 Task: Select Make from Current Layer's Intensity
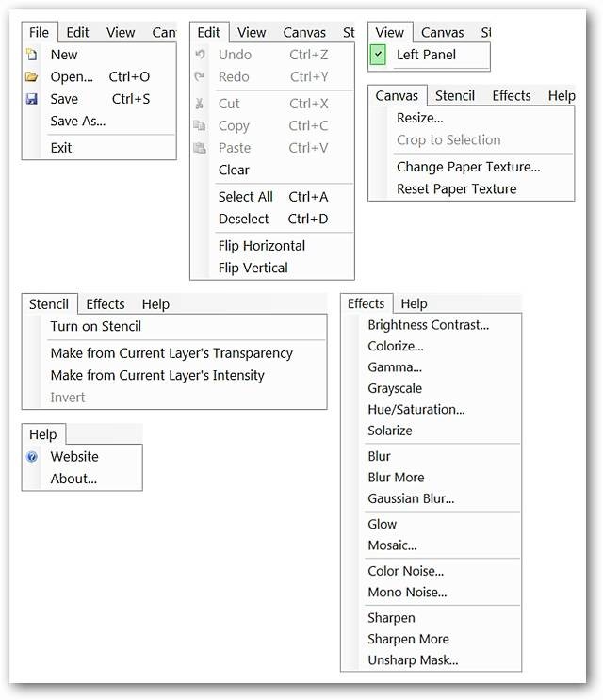coord(157,376)
